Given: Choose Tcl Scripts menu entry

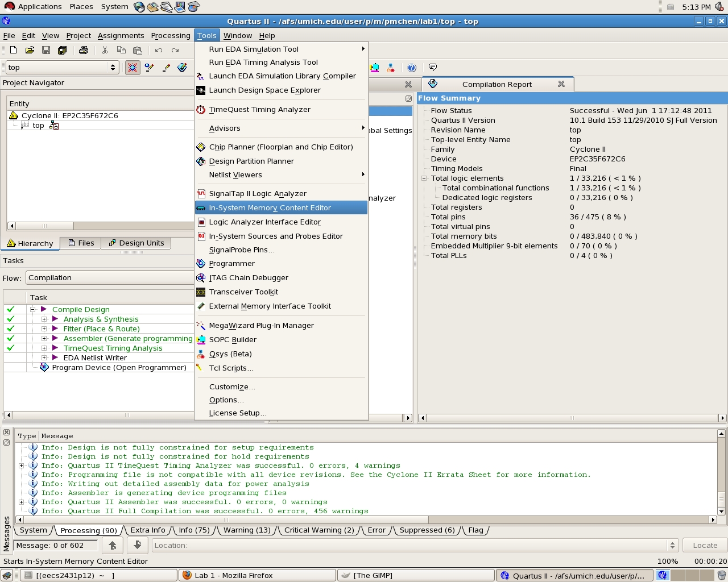Looking at the screenshot, I should pyautogui.click(x=281, y=368).
